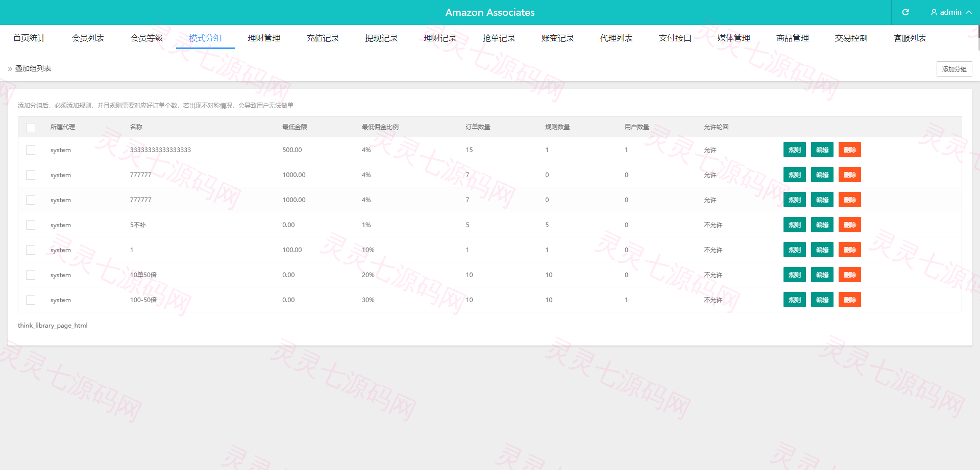Viewport: 980px width, 470px height.
Task: Open 客服列表 menu item
Action: 910,38
